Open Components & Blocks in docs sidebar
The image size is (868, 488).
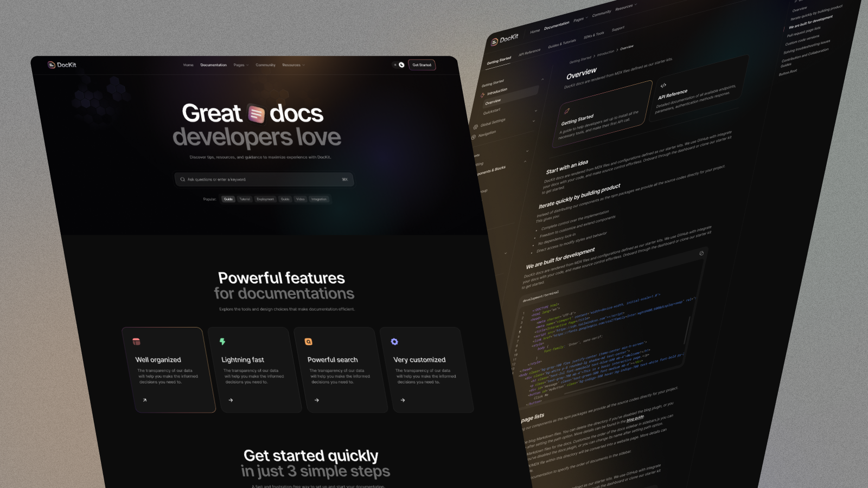492,171
